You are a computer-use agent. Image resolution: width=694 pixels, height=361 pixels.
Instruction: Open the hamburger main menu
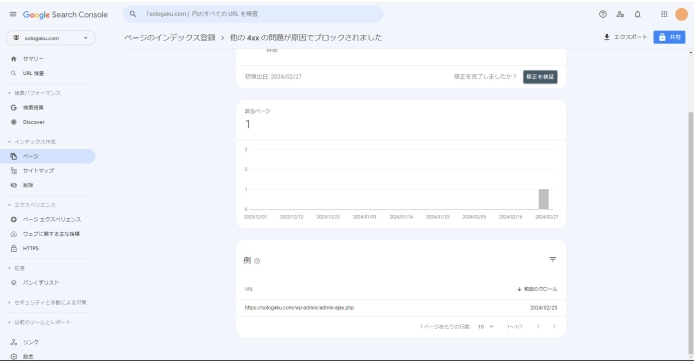coord(13,15)
